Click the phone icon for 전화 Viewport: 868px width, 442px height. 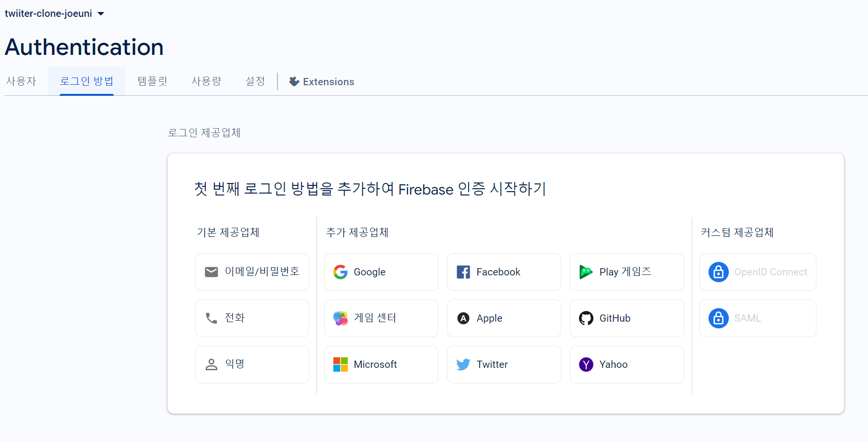211,318
